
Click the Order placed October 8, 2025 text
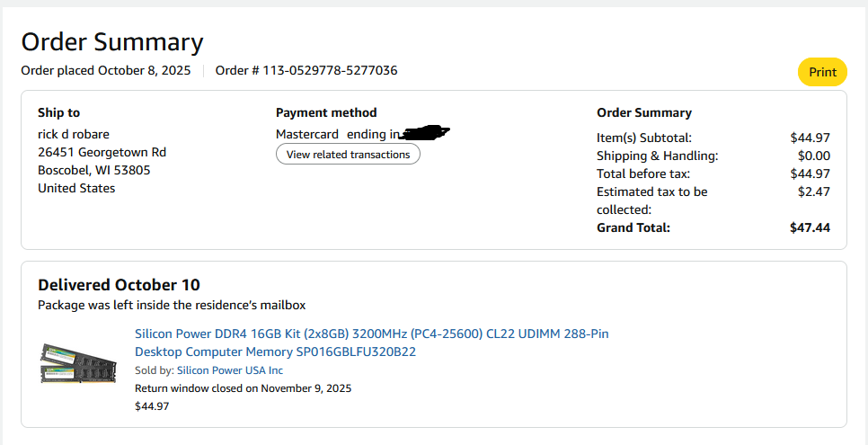tap(106, 70)
